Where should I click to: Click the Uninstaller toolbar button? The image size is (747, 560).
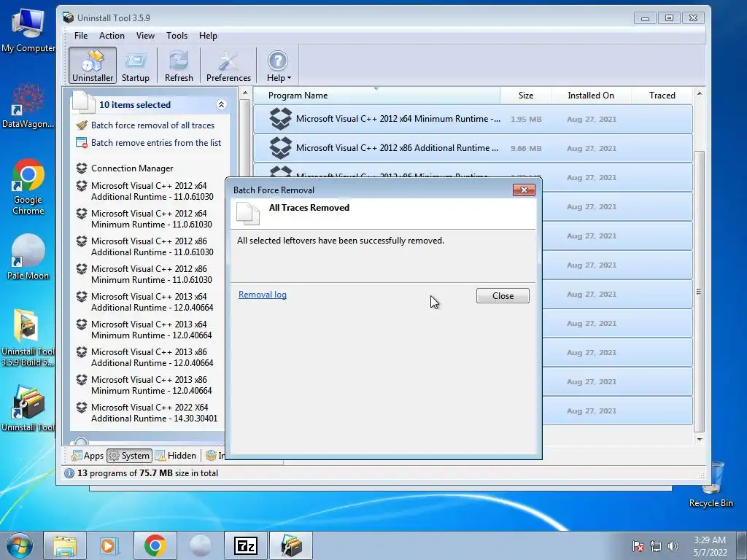tap(93, 65)
